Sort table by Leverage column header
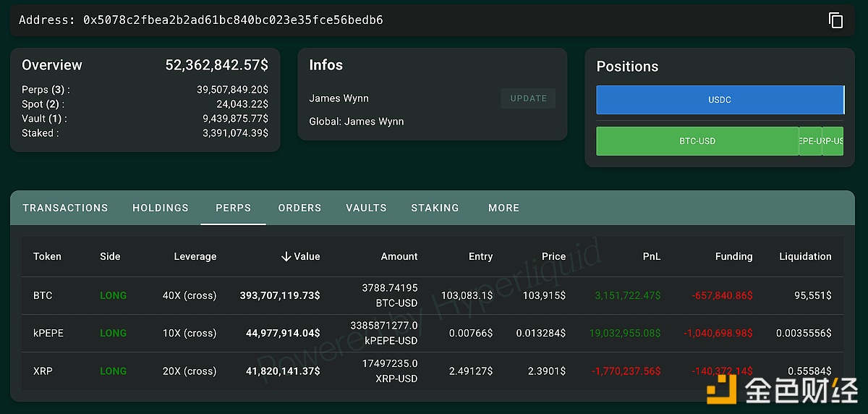868x414 pixels. [195, 256]
